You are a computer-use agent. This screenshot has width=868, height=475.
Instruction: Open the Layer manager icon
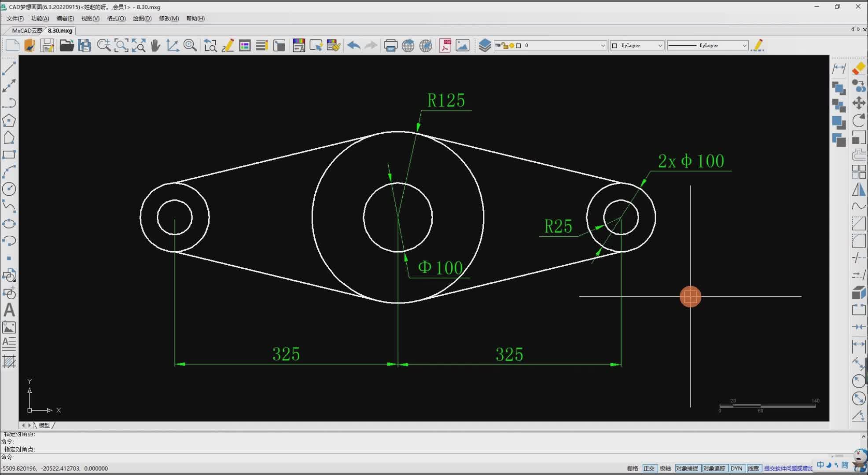click(485, 45)
